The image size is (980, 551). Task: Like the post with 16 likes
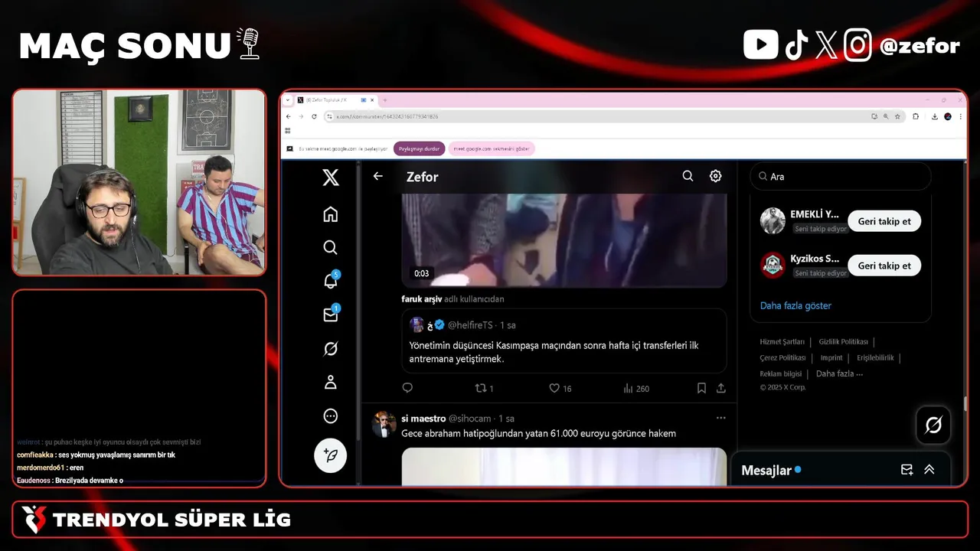560,388
